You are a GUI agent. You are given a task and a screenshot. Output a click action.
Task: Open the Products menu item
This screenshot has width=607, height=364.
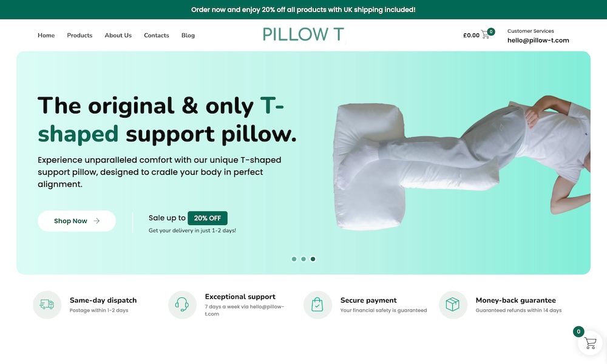point(80,35)
